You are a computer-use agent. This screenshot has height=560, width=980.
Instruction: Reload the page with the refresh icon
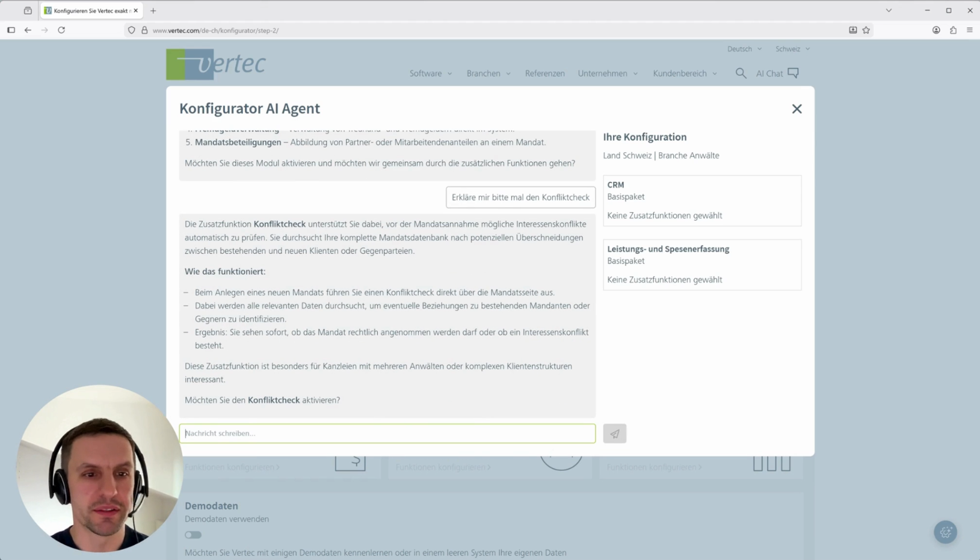tap(61, 30)
